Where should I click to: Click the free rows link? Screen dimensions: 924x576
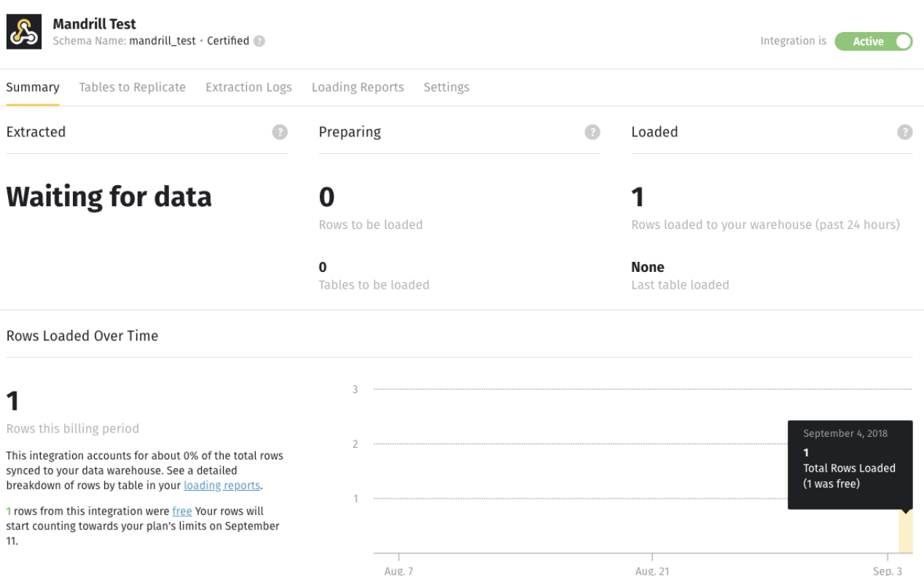click(181, 512)
